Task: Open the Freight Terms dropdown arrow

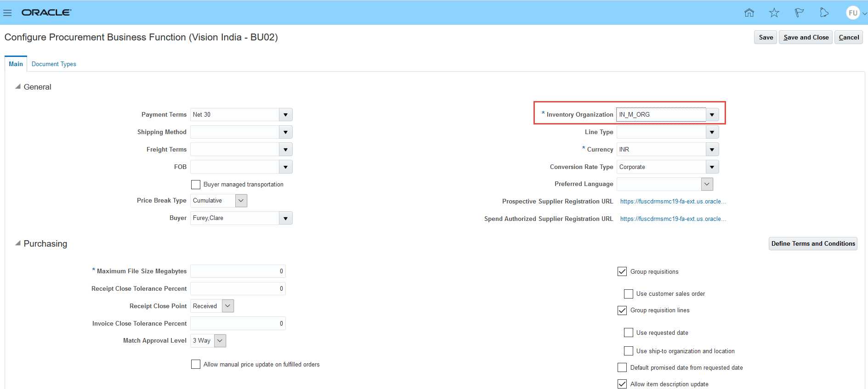Action: tap(286, 150)
